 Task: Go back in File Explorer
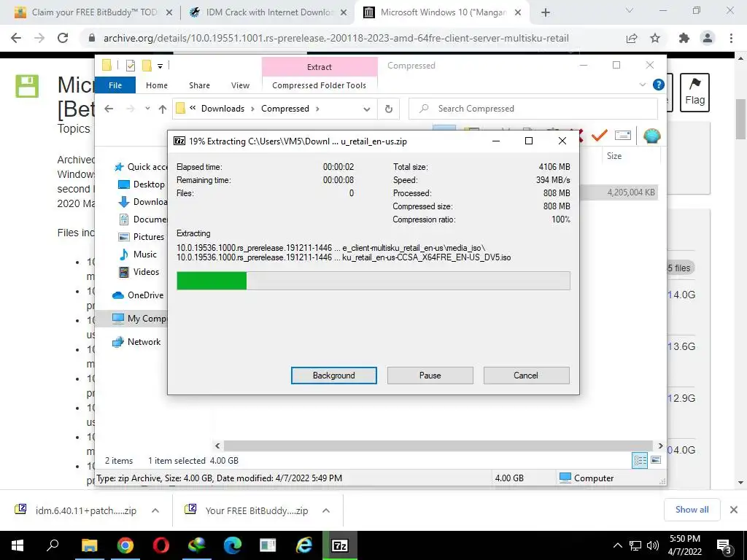(109, 109)
